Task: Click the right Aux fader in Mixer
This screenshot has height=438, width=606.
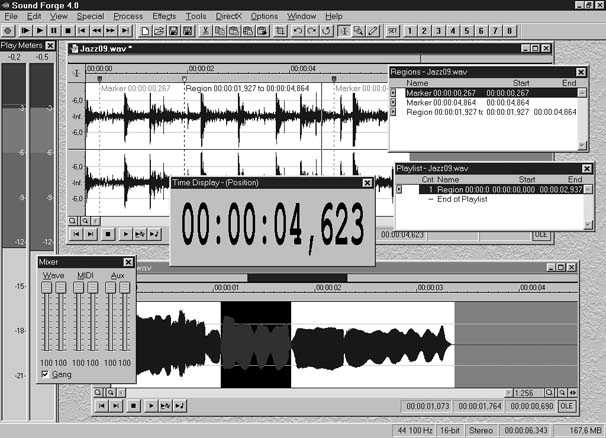Action: [124, 288]
